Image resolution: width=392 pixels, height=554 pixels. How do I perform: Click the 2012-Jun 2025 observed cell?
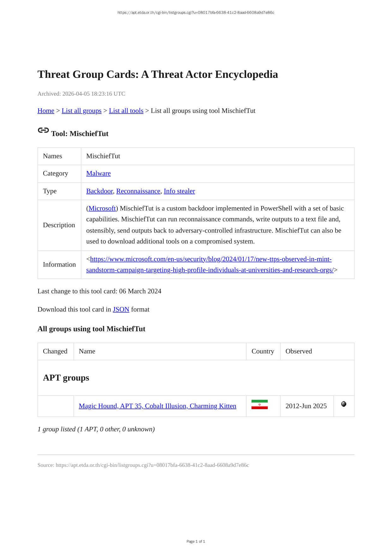(306, 406)
